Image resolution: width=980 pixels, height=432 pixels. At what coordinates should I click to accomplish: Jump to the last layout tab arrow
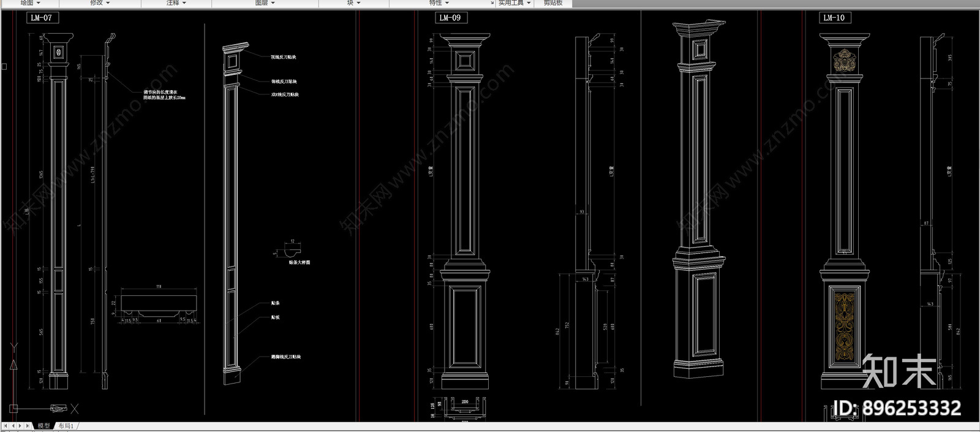(28, 425)
